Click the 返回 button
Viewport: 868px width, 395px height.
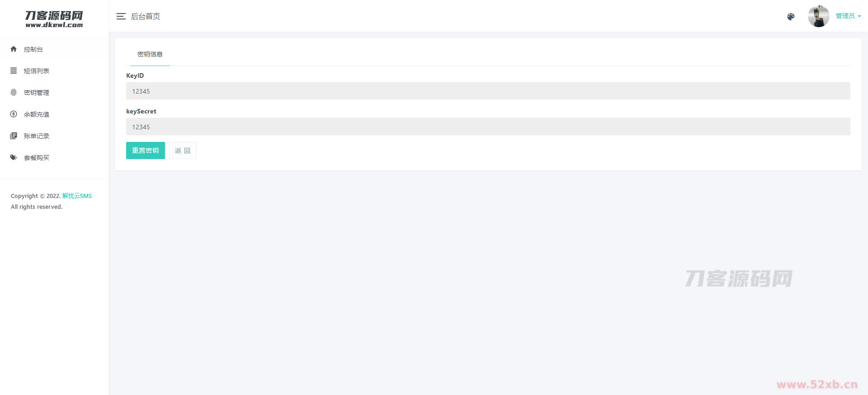point(183,150)
